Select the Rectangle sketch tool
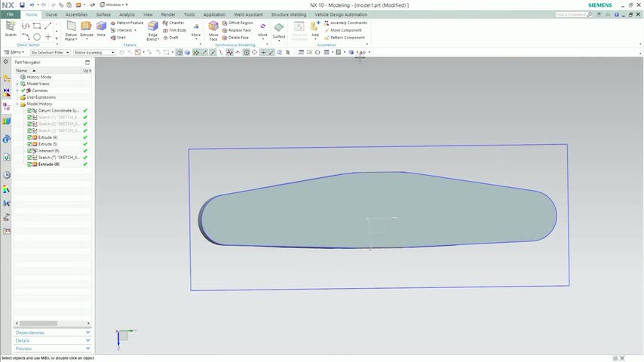 point(37,26)
